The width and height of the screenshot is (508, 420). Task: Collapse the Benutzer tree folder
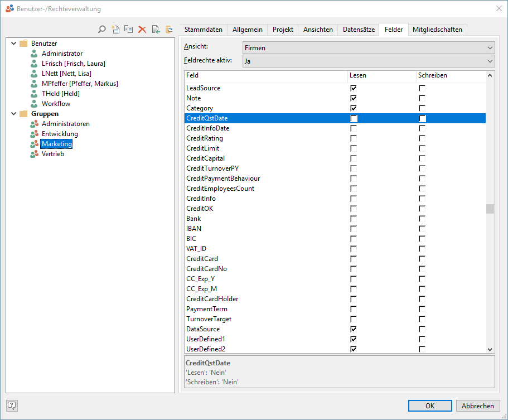(x=13, y=44)
